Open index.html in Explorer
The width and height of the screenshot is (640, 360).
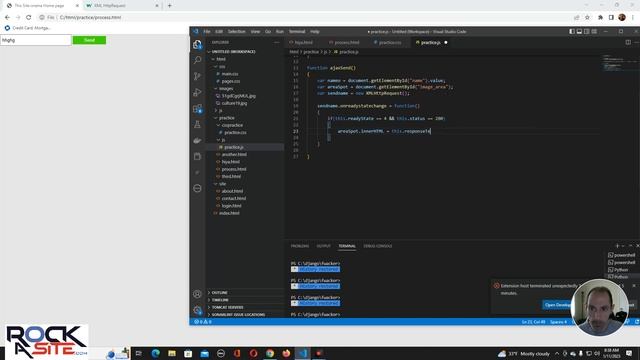pyautogui.click(x=229, y=213)
